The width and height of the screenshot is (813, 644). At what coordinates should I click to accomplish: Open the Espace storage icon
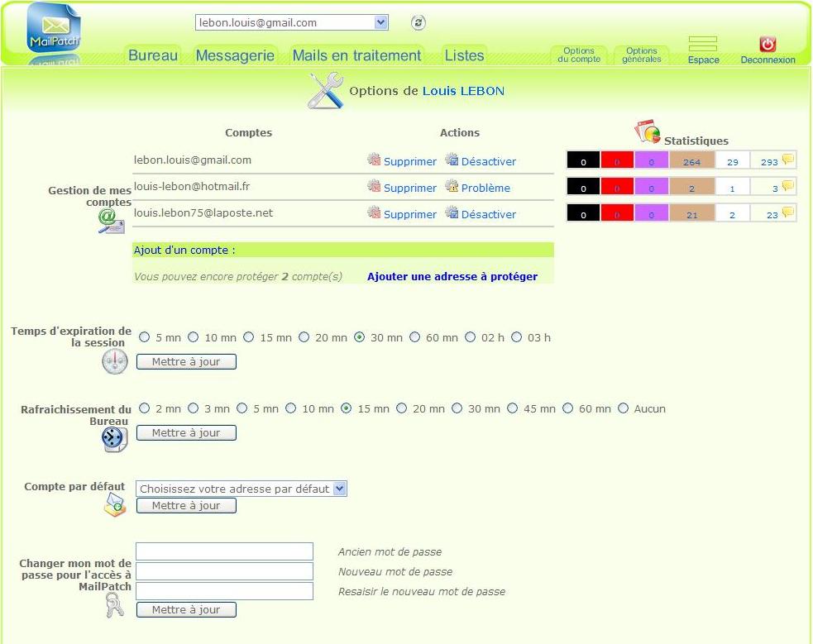[x=703, y=45]
